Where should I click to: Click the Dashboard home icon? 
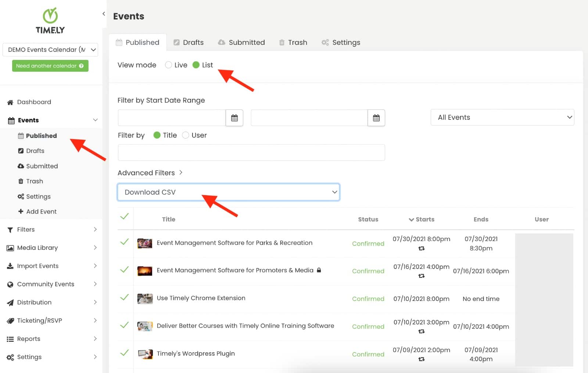10,102
